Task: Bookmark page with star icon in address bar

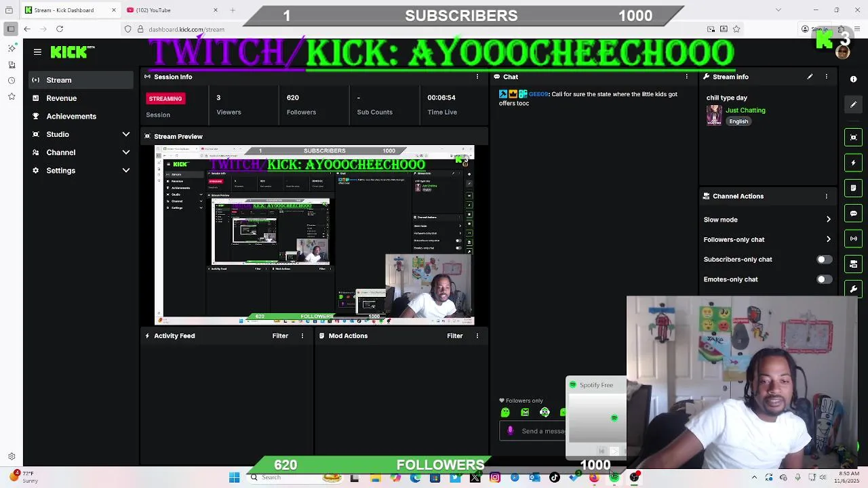Action: pos(736,29)
